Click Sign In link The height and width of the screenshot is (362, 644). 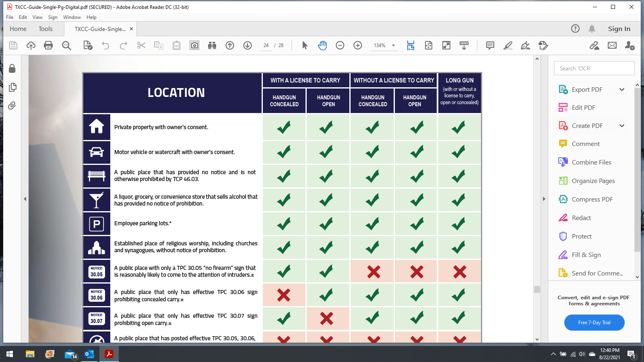pos(619,29)
